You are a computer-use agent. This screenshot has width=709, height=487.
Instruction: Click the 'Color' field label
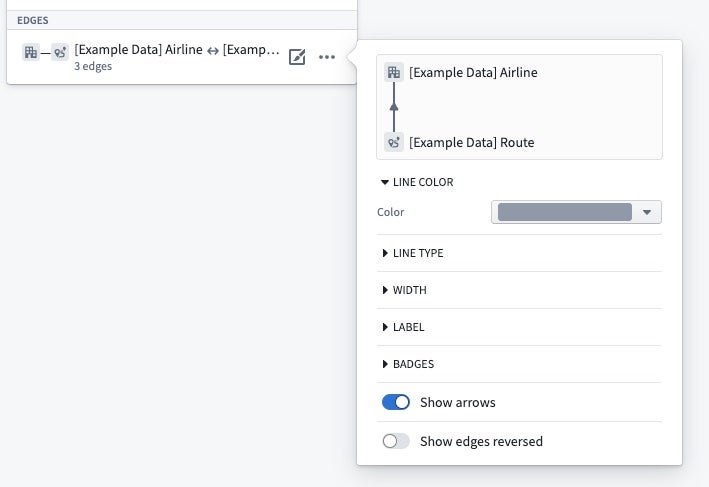391,212
